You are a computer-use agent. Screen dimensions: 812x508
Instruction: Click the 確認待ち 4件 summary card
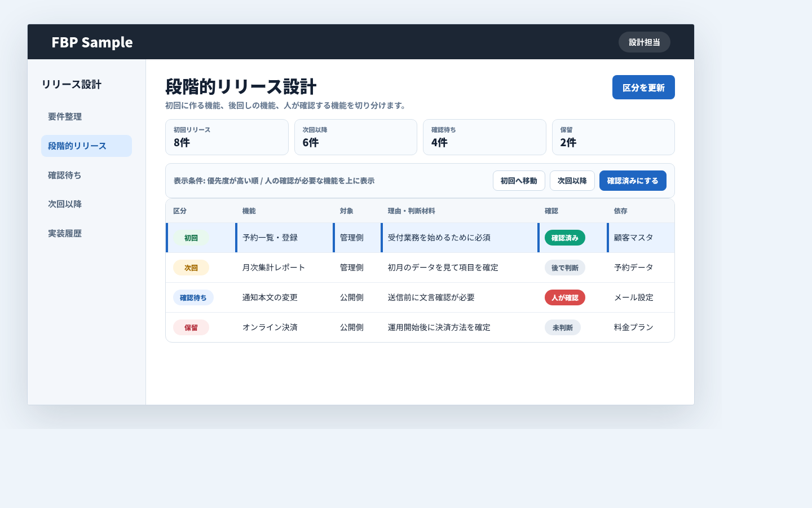coord(484,137)
